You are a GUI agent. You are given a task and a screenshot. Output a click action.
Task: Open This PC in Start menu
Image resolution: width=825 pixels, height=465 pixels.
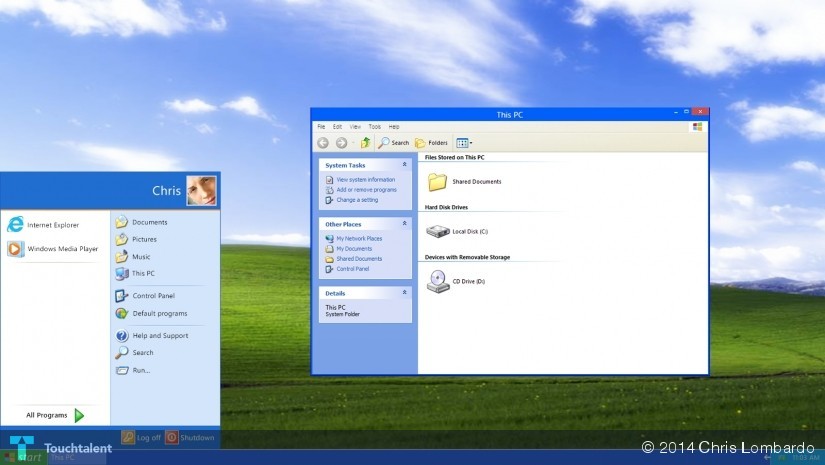(135, 274)
